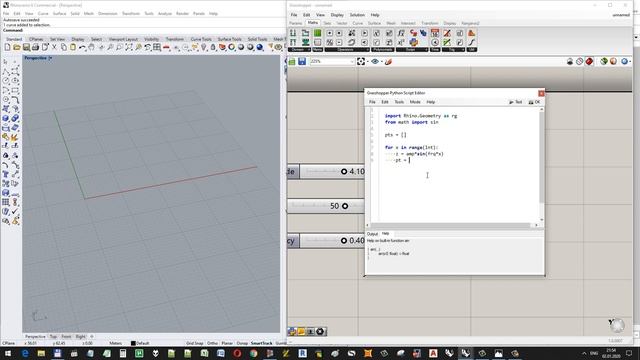The height and width of the screenshot is (360, 640).
Task: Click the script editor vertical scrollbar
Action: tap(542, 164)
